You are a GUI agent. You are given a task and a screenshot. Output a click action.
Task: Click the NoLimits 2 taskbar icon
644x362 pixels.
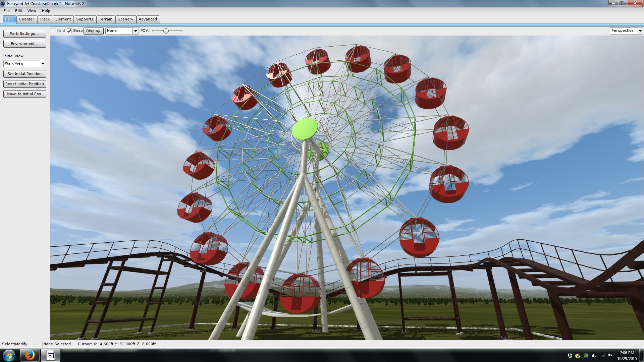pos(51,355)
